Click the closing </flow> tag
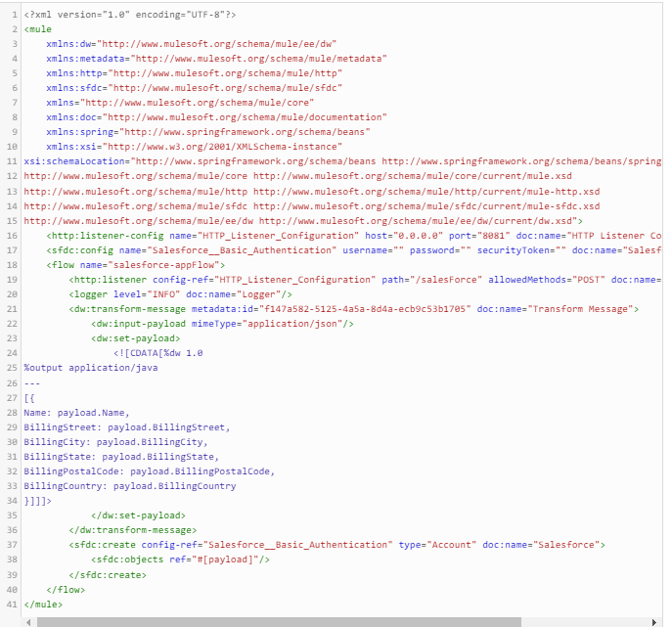The height and width of the screenshot is (627, 672). coord(66,589)
